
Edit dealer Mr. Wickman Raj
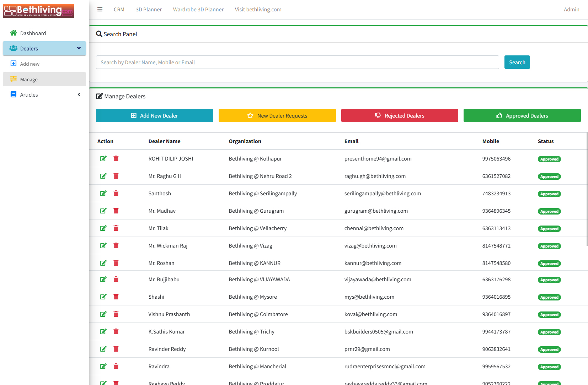103,246
